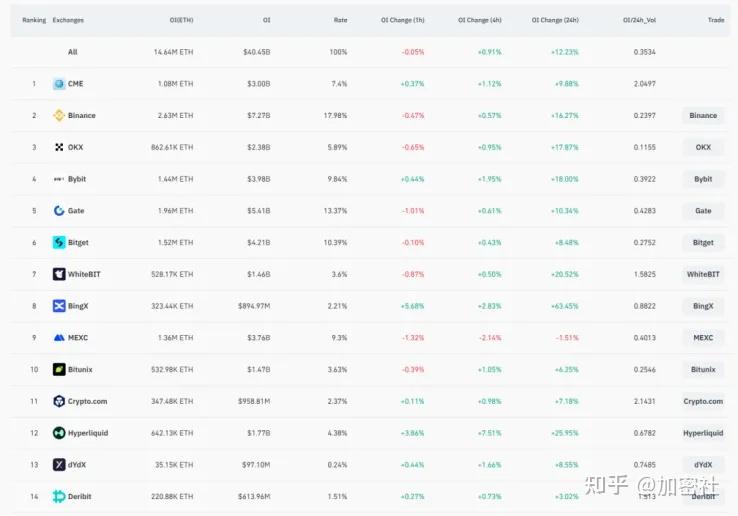
Task: Click the BingX logo icon
Action: 59,306
